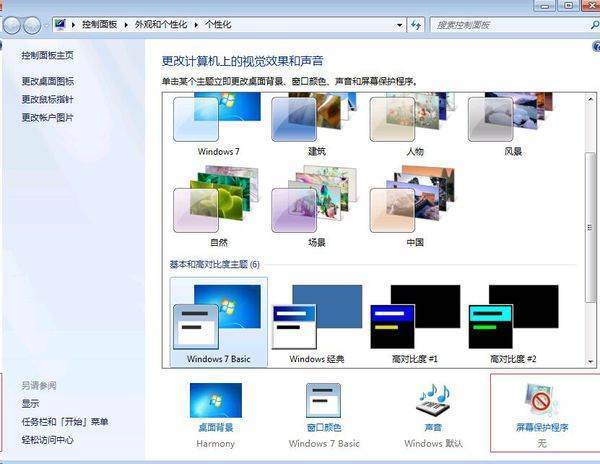Click the 更改计算机上的视觉效果和声音 title
Screen dimensions: 600x464
point(243,61)
